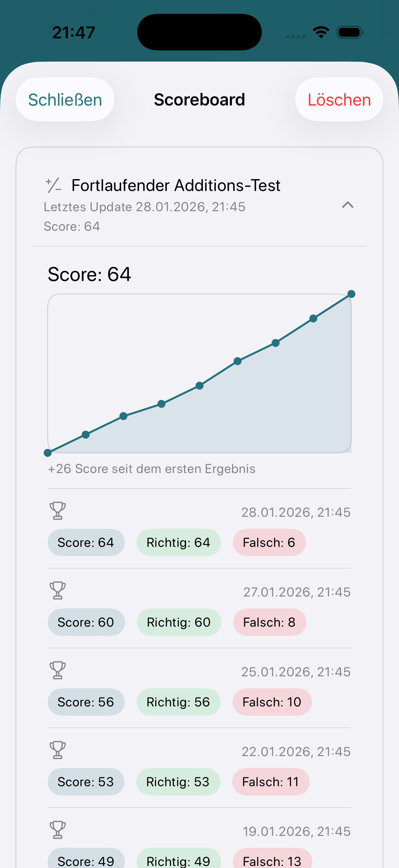Click trophy icon for 22.01.2026 result
Image resolution: width=399 pixels, height=868 pixels.
58,750
